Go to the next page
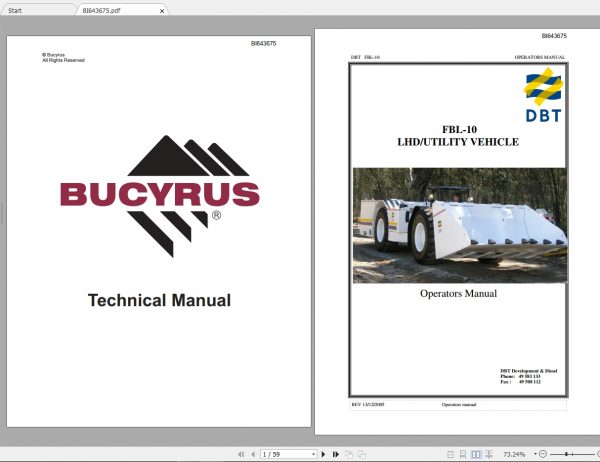 [323, 454]
